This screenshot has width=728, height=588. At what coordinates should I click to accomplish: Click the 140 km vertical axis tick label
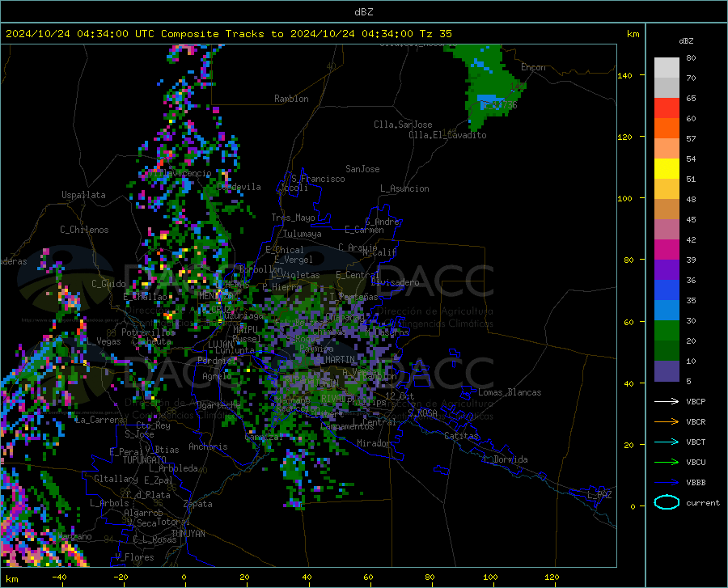(624, 75)
